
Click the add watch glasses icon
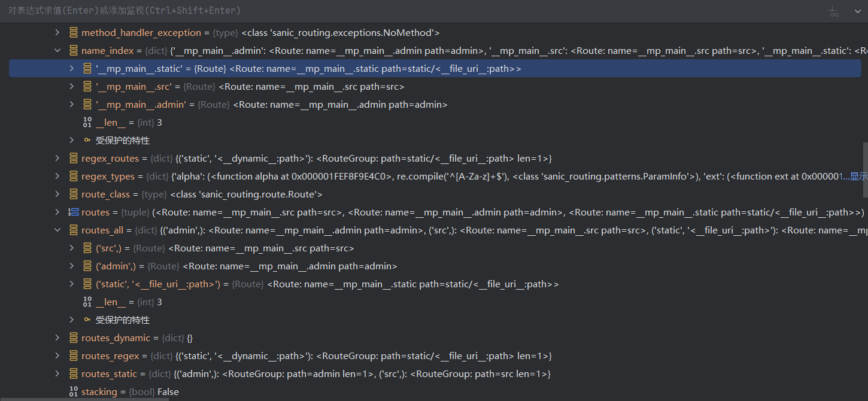point(833,11)
